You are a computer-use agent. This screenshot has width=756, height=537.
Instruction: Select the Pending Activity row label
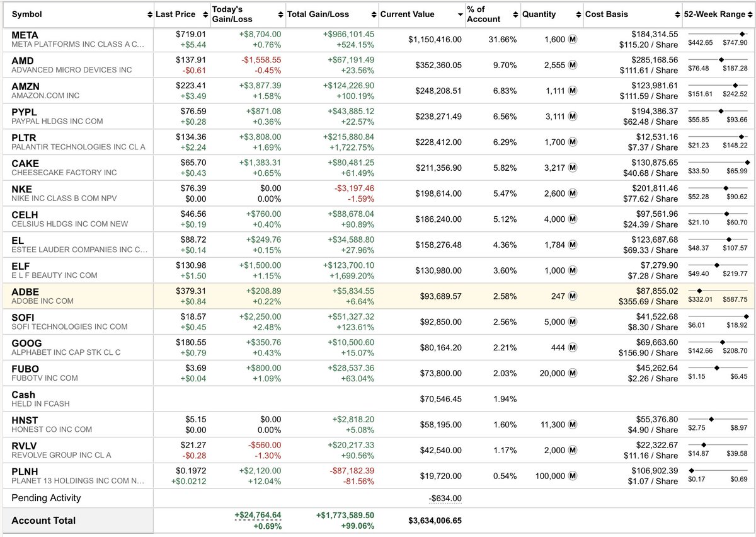click(x=46, y=498)
